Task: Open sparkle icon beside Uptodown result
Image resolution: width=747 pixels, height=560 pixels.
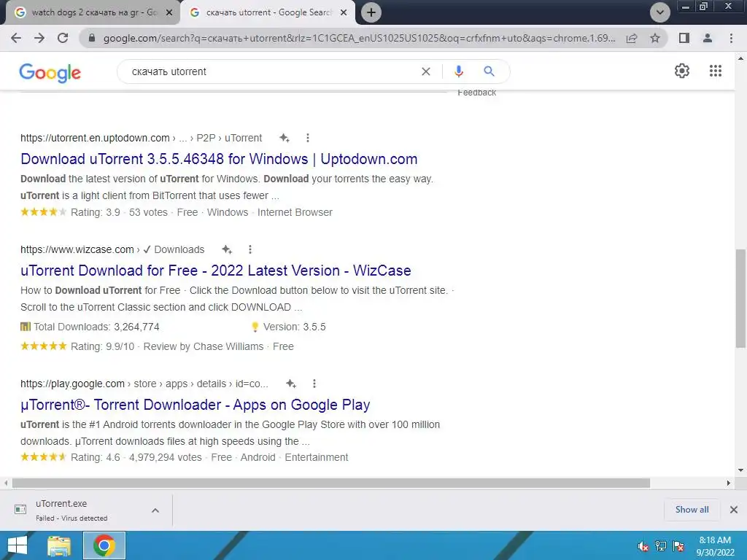Action: (x=285, y=138)
